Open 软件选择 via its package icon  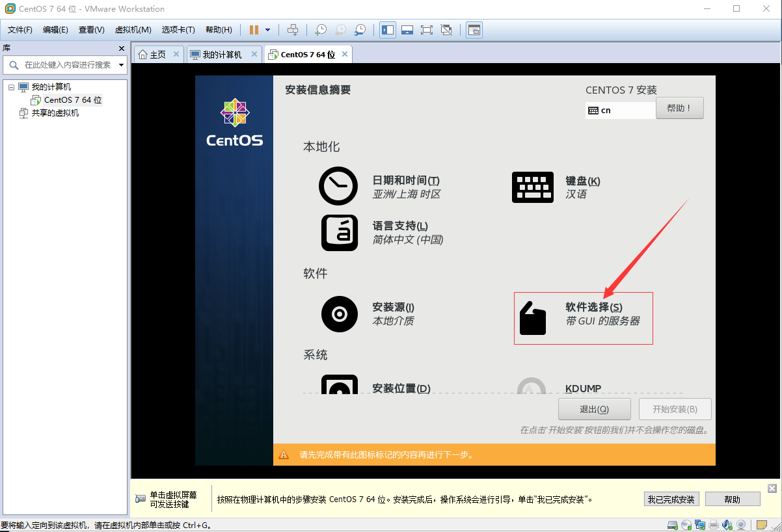point(533,318)
